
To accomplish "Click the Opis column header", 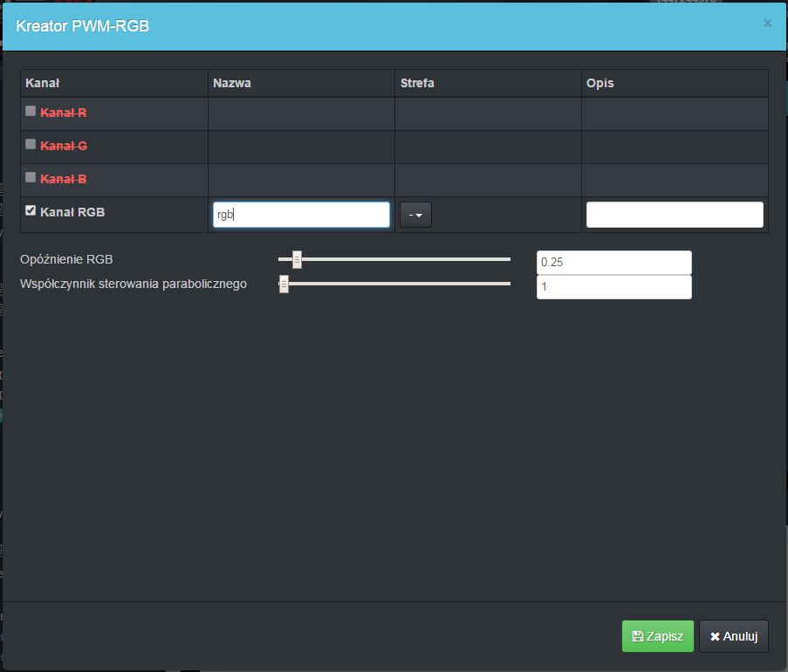I will 600,83.
